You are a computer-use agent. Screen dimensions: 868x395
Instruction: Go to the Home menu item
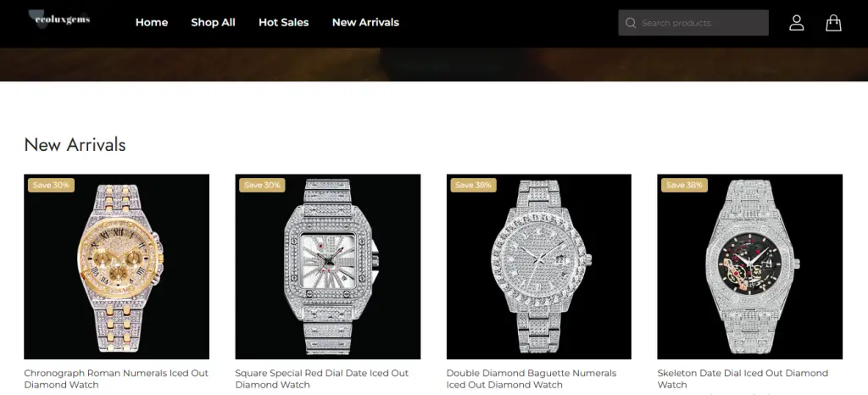152,23
